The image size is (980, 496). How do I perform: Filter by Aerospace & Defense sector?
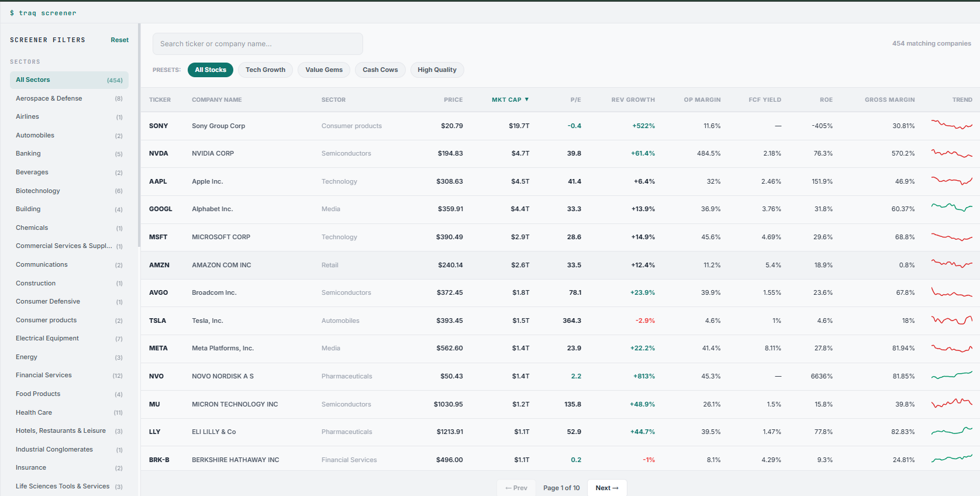pos(69,98)
